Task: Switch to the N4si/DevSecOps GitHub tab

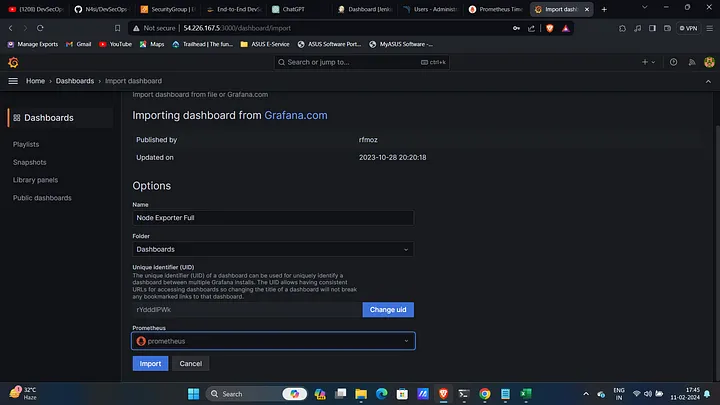Action: 101,9
